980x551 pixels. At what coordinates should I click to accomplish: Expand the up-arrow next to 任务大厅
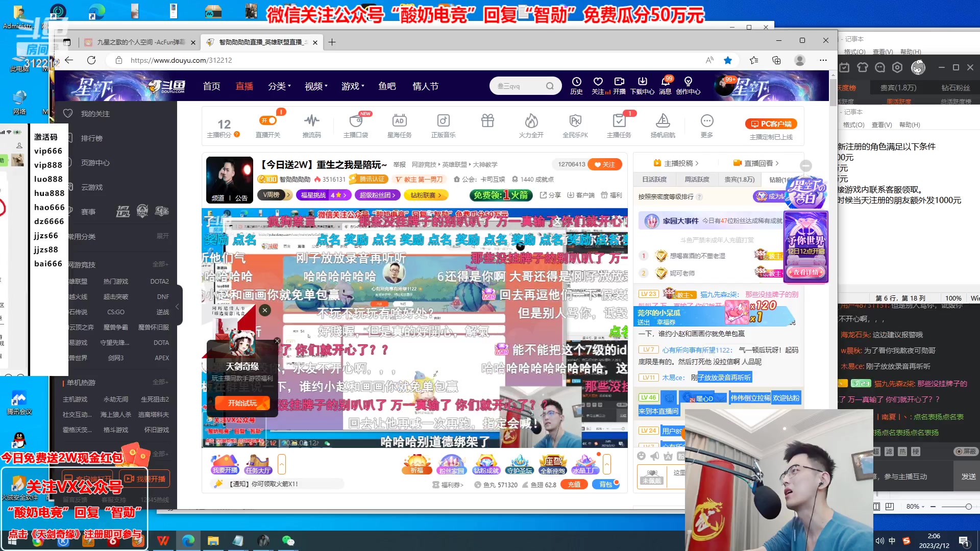click(x=281, y=464)
